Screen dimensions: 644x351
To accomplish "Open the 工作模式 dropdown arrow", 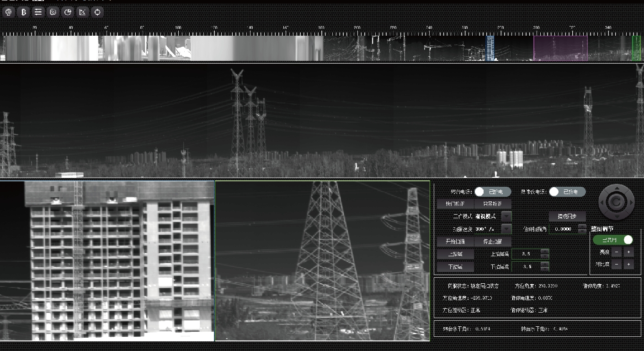I will pyautogui.click(x=506, y=216).
